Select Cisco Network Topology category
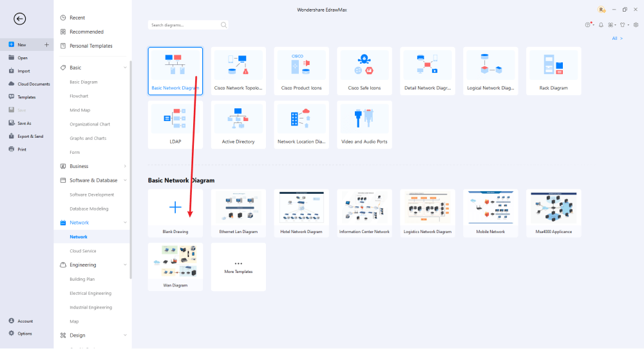Screen dimensions: 644x349 point(238,71)
